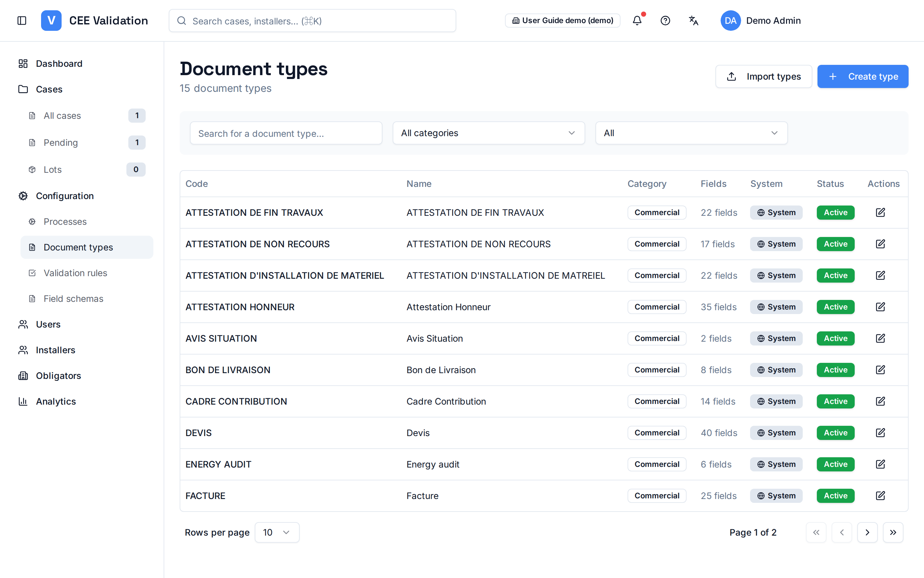Go to Validation rules
924x578 pixels.
click(x=75, y=273)
